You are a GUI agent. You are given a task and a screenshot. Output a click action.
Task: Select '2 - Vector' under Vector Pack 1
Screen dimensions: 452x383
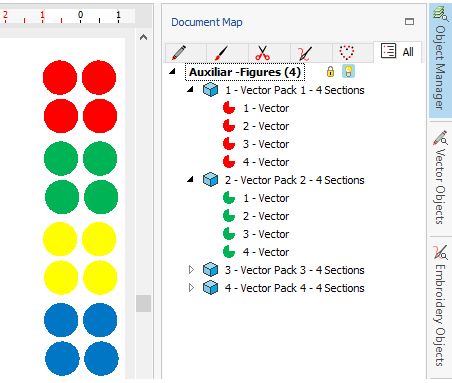point(266,126)
